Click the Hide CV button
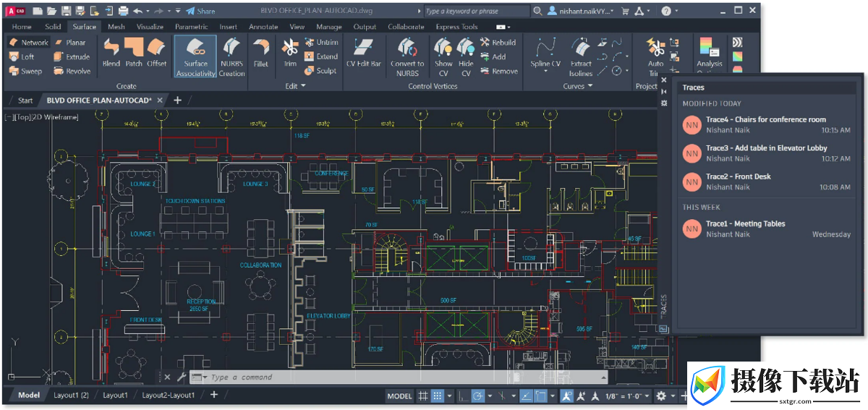 pyautogui.click(x=467, y=57)
